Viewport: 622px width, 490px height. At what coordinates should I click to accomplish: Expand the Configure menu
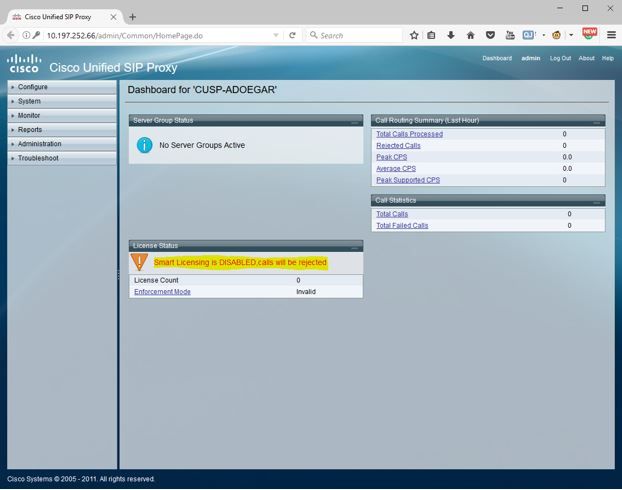(62, 87)
